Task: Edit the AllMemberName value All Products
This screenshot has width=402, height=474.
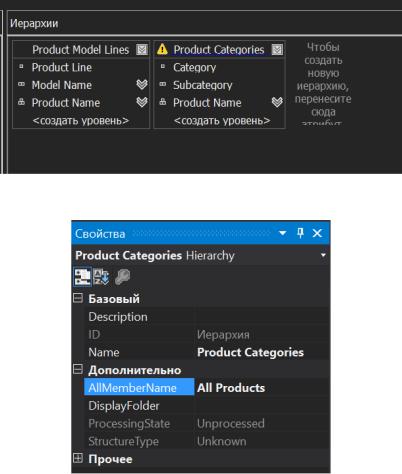Action: pyautogui.click(x=262, y=388)
